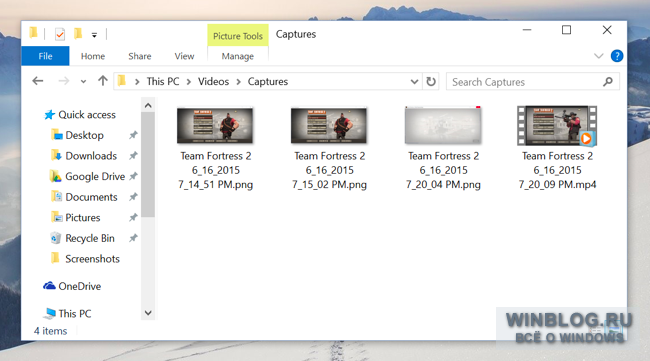This screenshot has width=650, height=361.
Task: Open the recent locations dropdown arrow
Action: (x=83, y=82)
